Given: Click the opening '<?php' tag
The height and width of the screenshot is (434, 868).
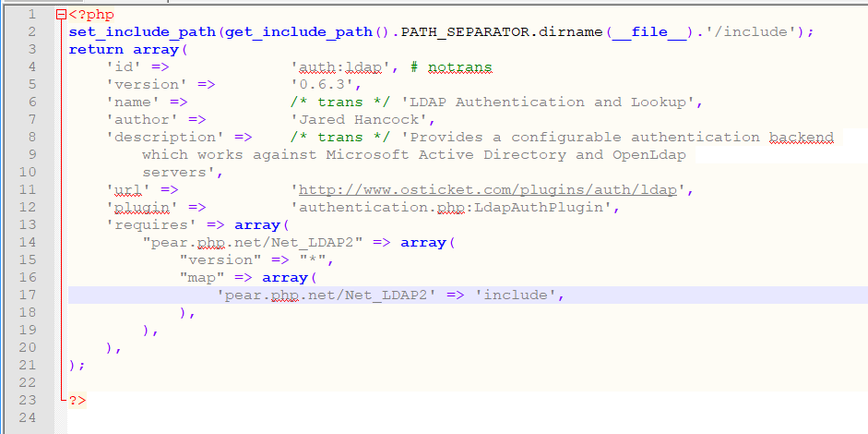Looking at the screenshot, I should [x=92, y=15].
